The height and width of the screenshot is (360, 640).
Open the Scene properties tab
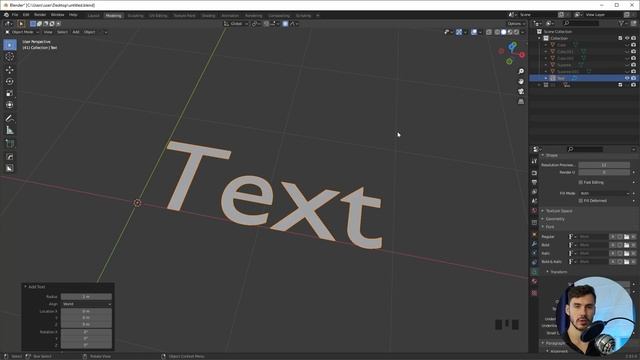[534, 201]
